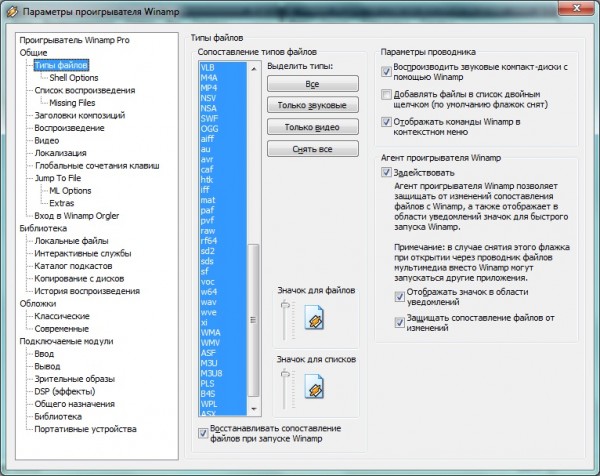Open 'Missing Files' in the tree

[72, 103]
